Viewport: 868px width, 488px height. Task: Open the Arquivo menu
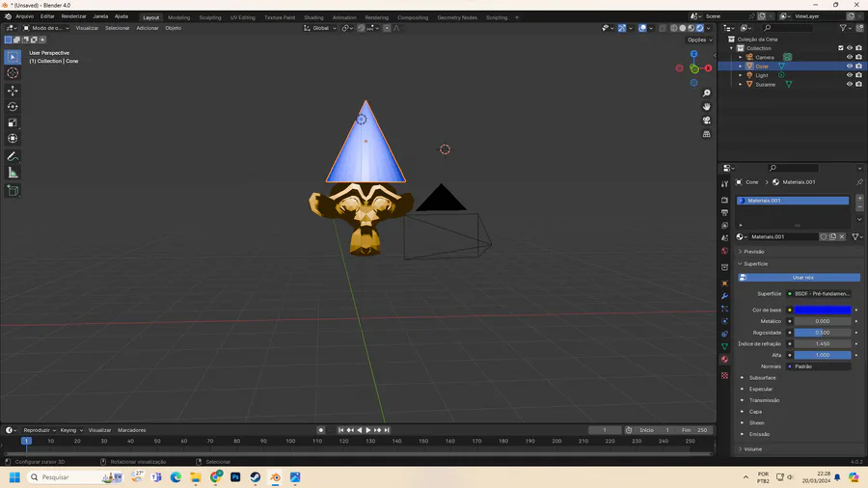click(x=24, y=16)
